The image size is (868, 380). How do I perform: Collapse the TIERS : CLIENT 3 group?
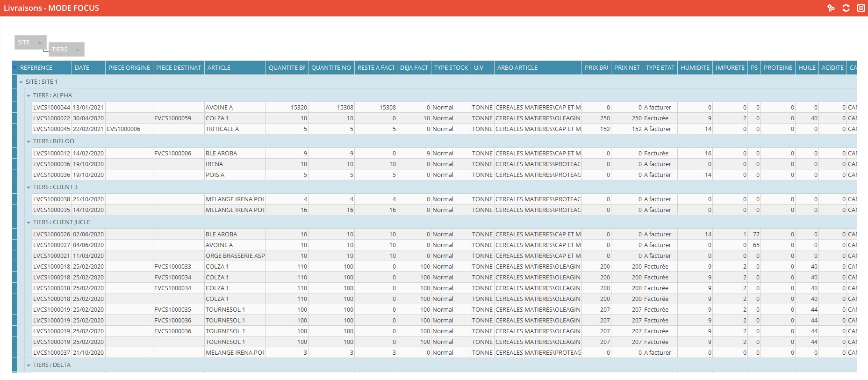tap(29, 187)
